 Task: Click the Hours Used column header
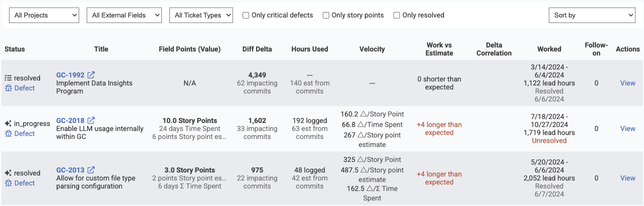pos(310,49)
